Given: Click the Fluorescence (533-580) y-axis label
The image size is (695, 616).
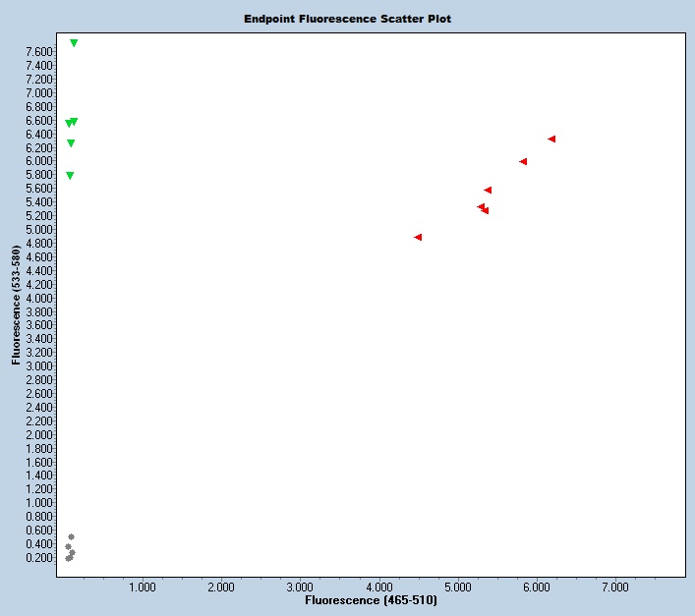Looking at the screenshot, I should tap(17, 306).
